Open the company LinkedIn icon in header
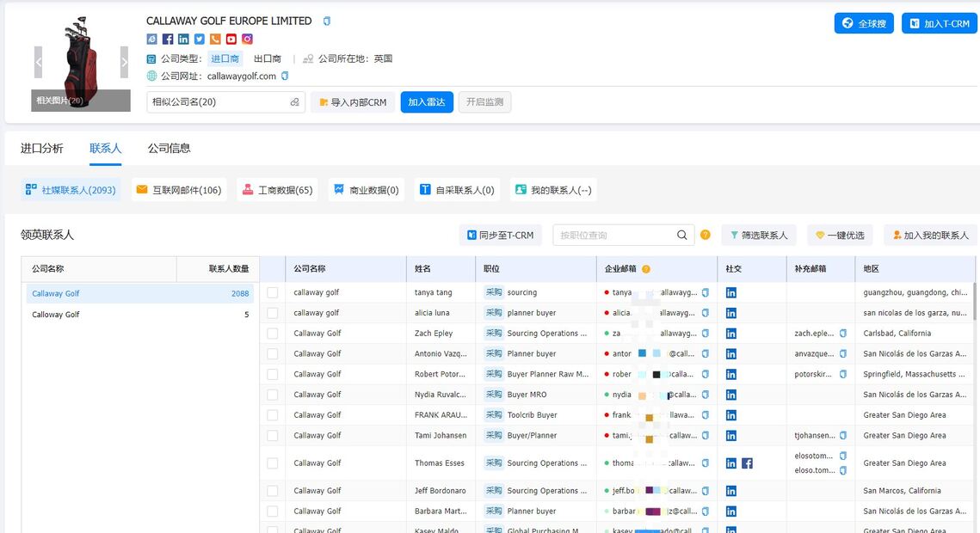Viewport: 980px width, 533px height. [183, 39]
